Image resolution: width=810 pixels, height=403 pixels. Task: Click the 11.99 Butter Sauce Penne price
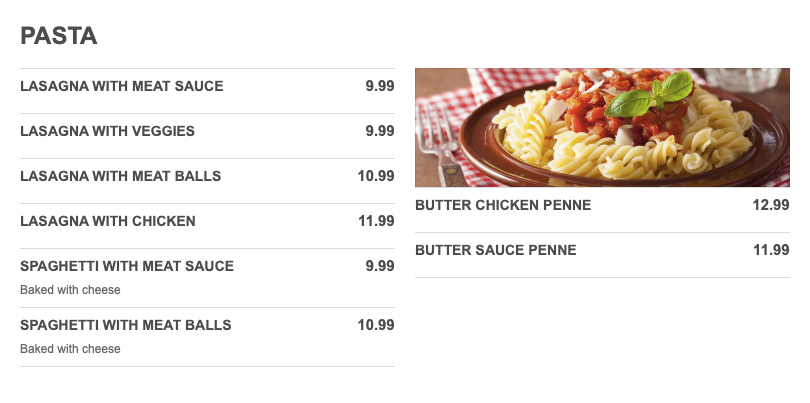pos(771,250)
